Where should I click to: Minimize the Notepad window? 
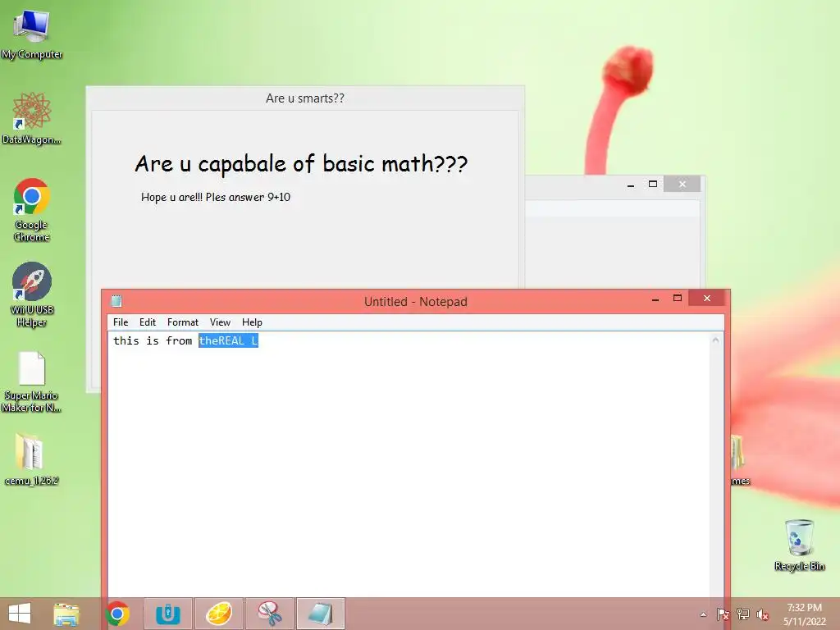pyautogui.click(x=655, y=299)
